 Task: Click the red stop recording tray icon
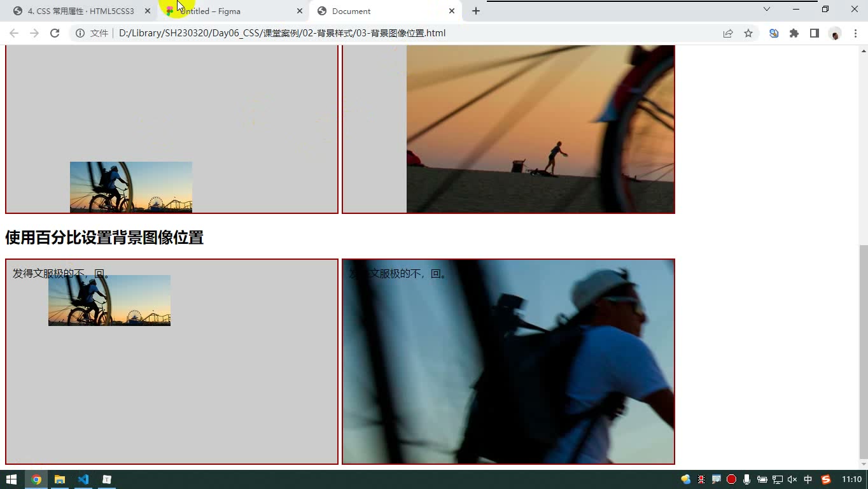[x=732, y=479]
